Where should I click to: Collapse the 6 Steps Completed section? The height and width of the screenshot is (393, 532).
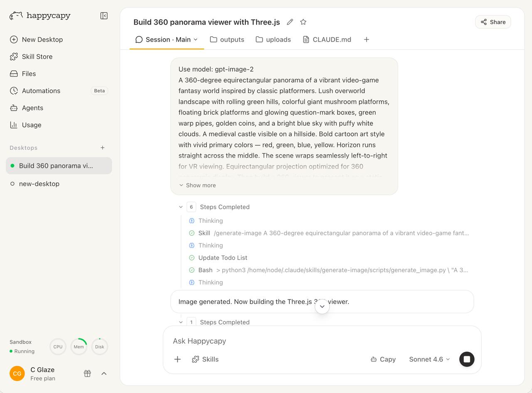181,207
